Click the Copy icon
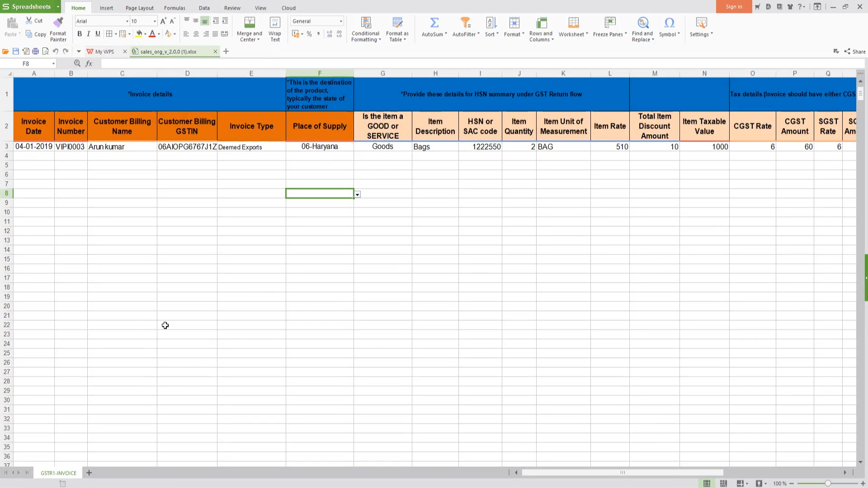The width and height of the screenshot is (868, 488). click(x=29, y=34)
